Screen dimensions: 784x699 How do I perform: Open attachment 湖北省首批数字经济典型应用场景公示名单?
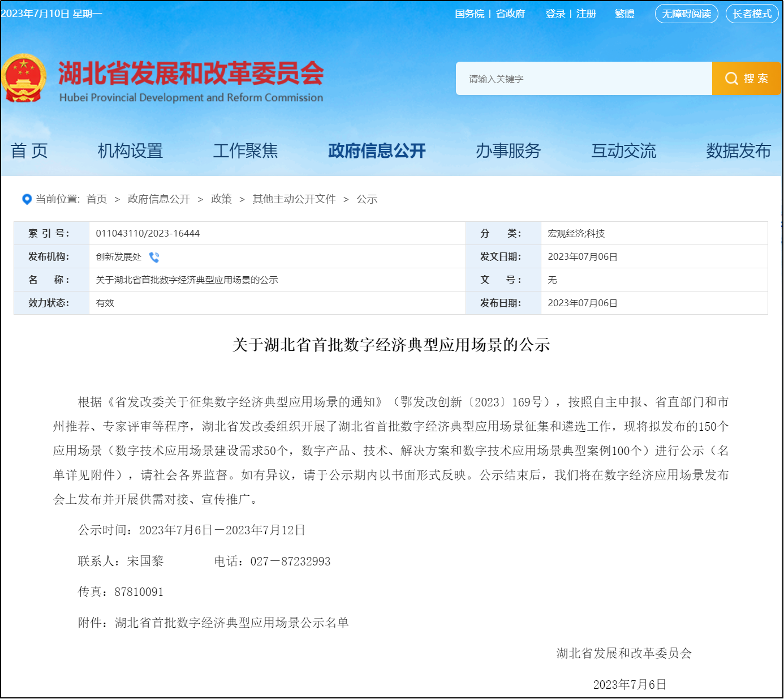point(231,623)
